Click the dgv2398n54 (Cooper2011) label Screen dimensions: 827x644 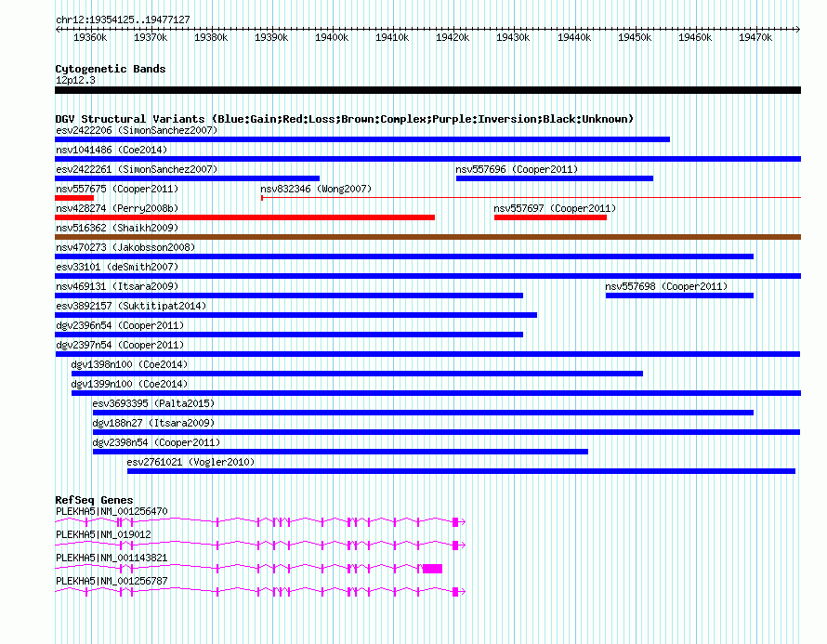point(156,442)
